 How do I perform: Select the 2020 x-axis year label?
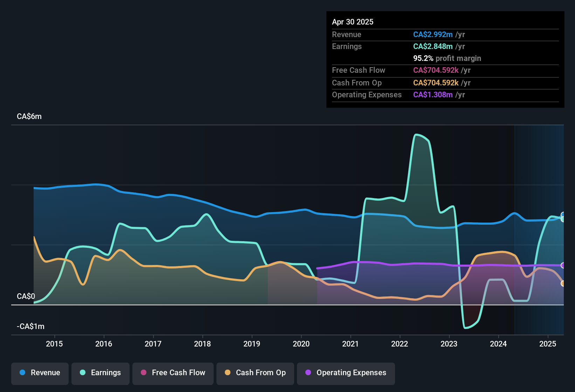coord(301,344)
